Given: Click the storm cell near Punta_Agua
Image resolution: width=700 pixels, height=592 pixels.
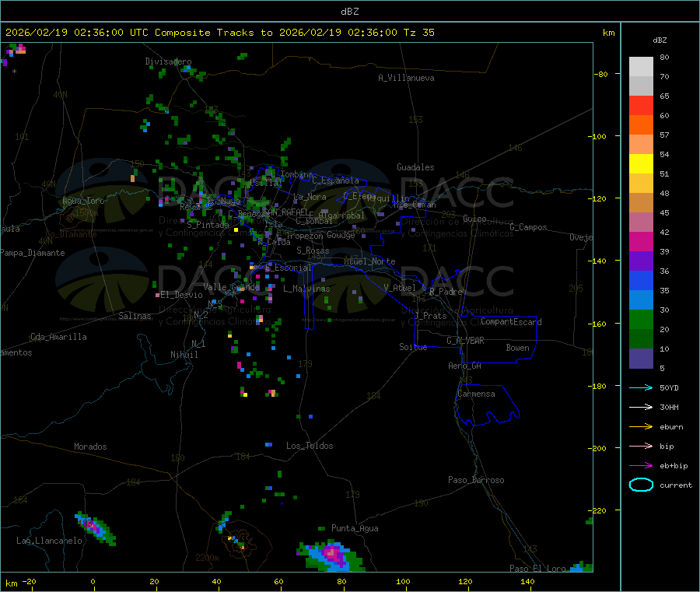Looking at the screenshot, I should click(331, 556).
